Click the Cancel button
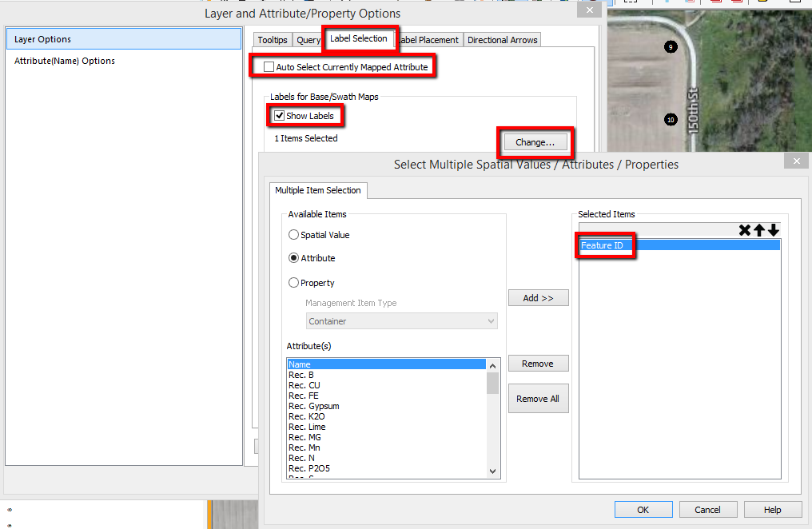Viewport: 812px width, 529px height. (707, 509)
